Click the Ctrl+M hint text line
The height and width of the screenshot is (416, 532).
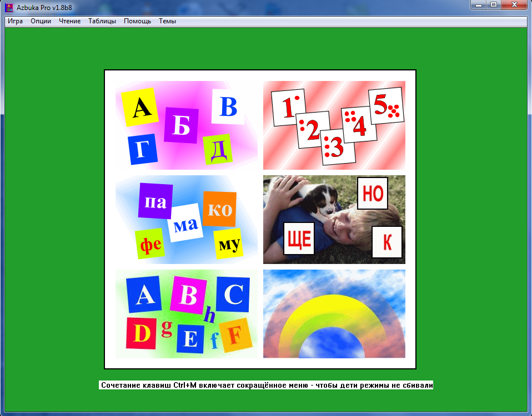266,385
